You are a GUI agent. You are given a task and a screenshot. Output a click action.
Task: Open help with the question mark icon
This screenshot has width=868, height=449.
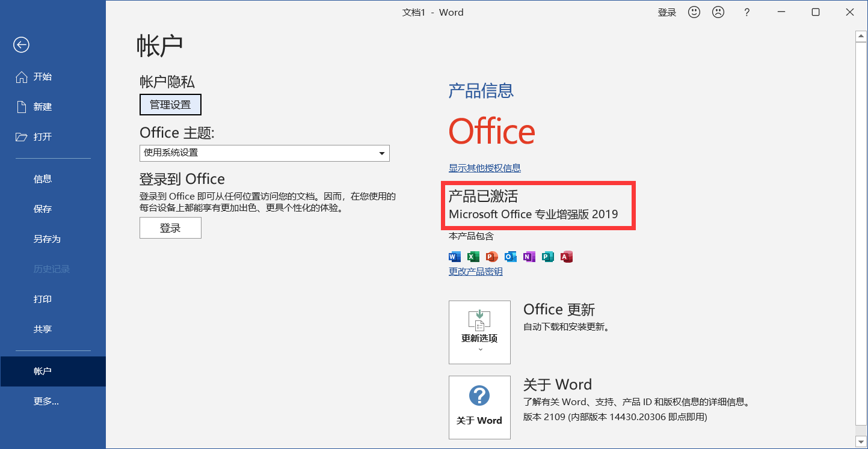pyautogui.click(x=746, y=12)
